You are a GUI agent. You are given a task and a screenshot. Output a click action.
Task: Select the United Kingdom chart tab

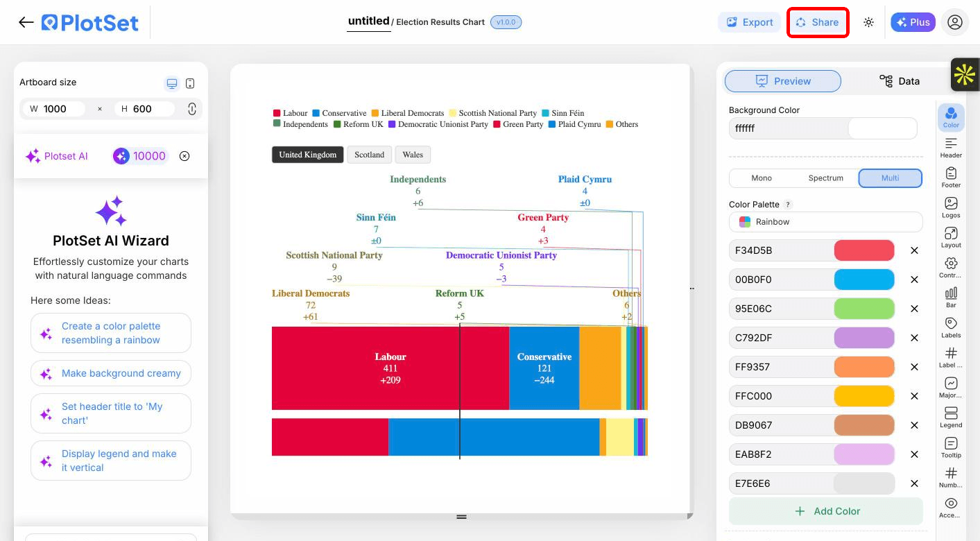pyautogui.click(x=307, y=155)
